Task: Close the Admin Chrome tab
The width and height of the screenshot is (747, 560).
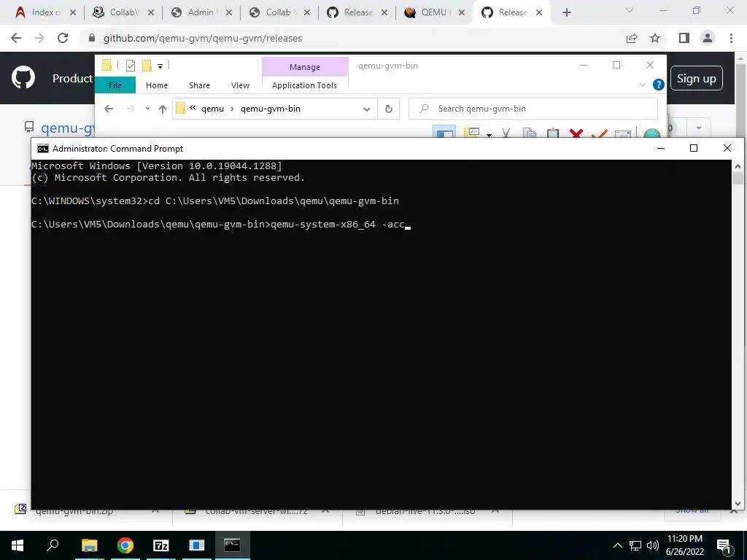Action: pyautogui.click(x=228, y=13)
